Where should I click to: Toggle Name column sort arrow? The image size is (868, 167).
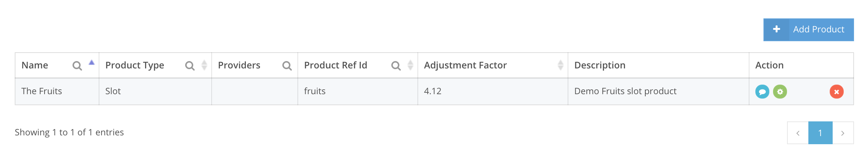92,63
